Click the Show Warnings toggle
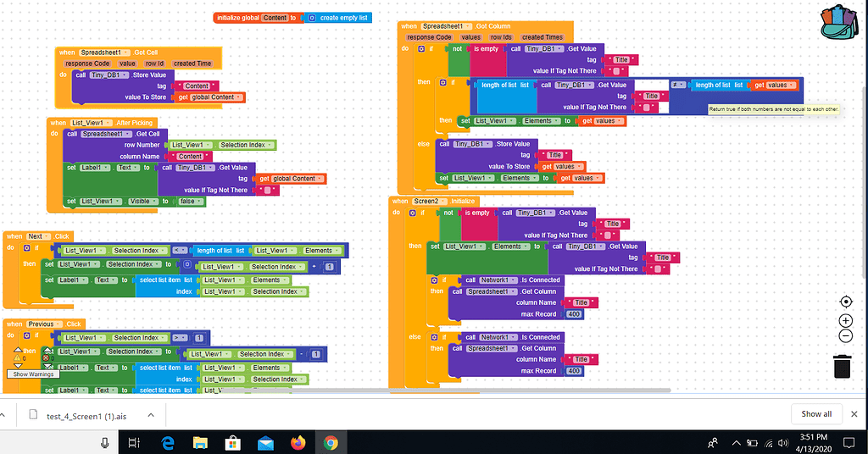This screenshot has height=454, width=868. [33, 374]
